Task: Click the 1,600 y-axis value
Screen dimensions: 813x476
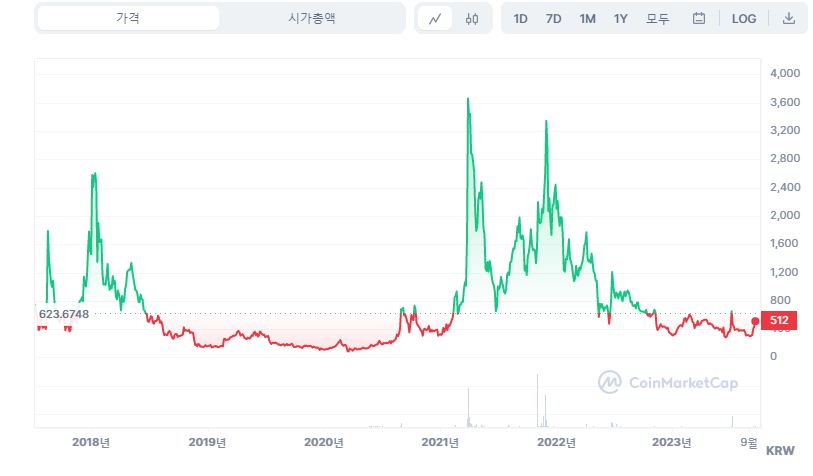Action: [x=784, y=243]
